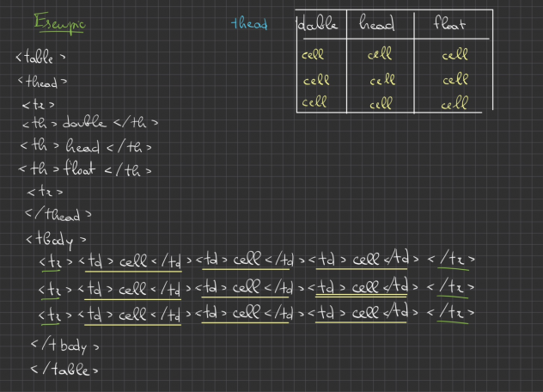Image resolution: width=543 pixels, height=392 pixels.
Task: Click the 'float' header cell in drawn table
Action: [x=449, y=23]
